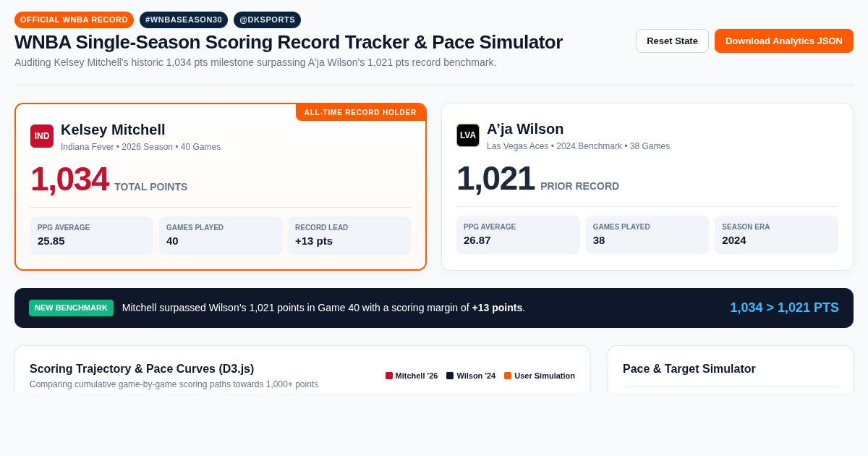This screenshot has width=868, height=456.
Task: Click the Mitchell surpassed Wilson banner sentence
Action: (x=323, y=308)
